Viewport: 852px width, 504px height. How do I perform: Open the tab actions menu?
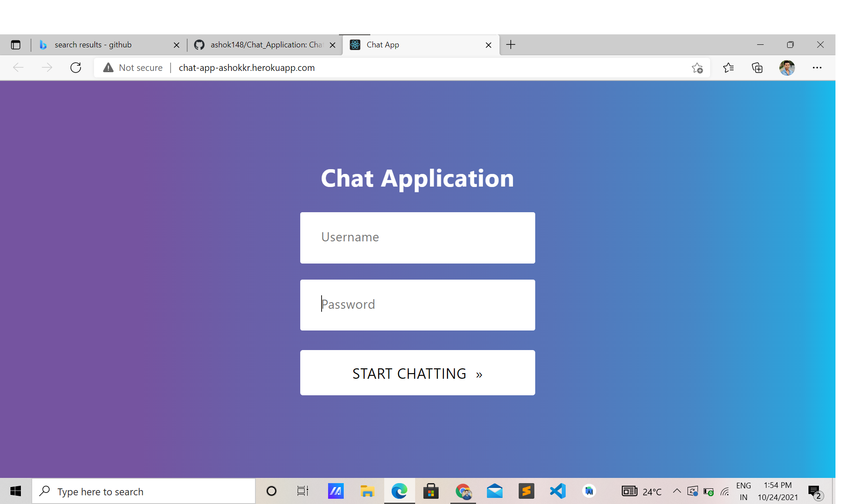click(16, 44)
